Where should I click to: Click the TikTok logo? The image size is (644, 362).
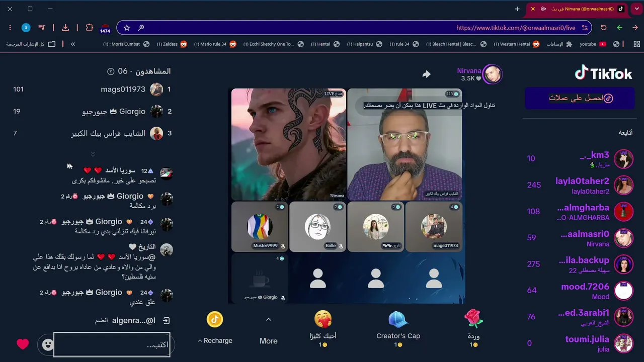pos(603,73)
